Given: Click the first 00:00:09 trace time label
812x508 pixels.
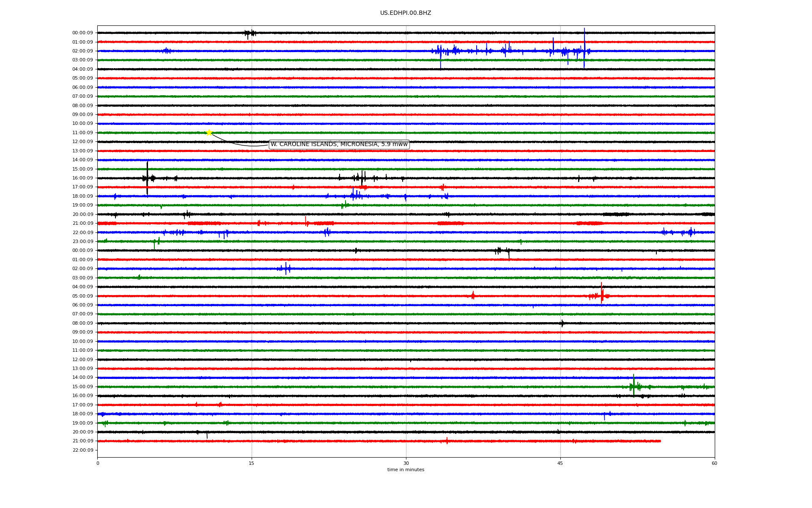Looking at the screenshot, I should point(82,33).
